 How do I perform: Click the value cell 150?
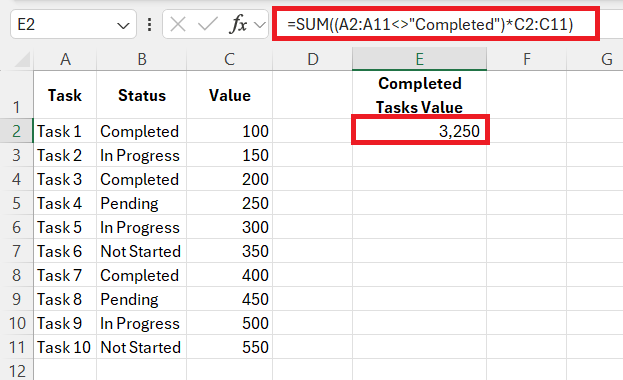[x=229, y=155]
